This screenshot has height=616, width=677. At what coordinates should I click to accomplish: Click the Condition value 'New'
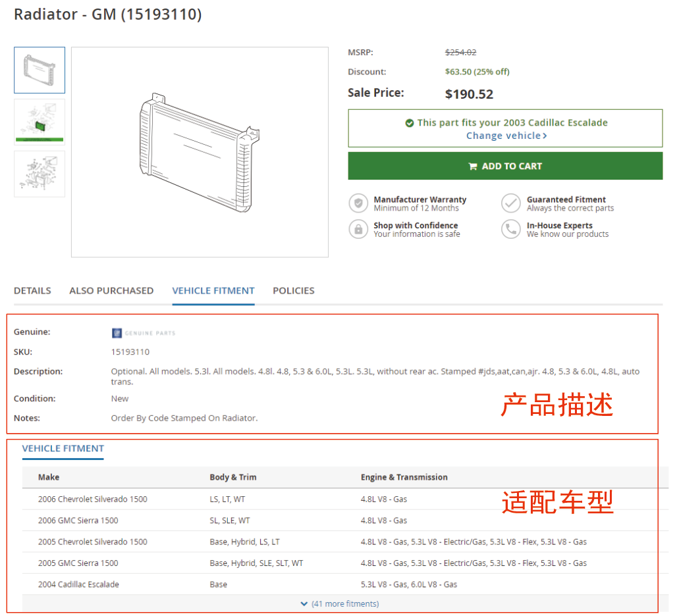(120, 399)
